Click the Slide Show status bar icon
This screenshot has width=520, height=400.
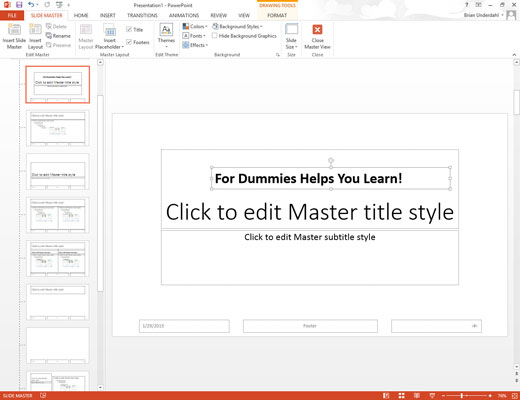(432, 396)
